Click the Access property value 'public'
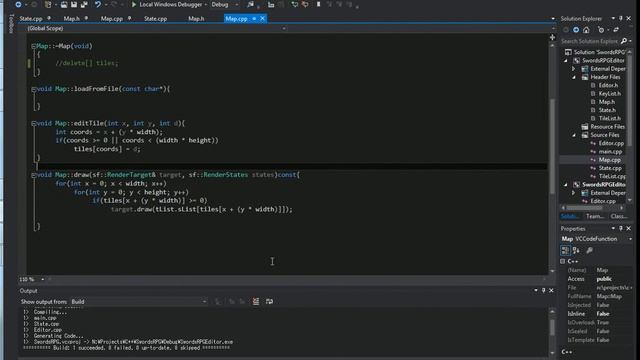The height and width of the screenshot is (360, 640). tap(604, 279)
